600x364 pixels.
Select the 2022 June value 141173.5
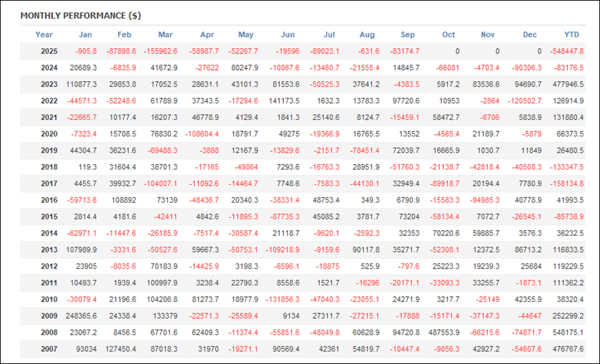(282, 101)
